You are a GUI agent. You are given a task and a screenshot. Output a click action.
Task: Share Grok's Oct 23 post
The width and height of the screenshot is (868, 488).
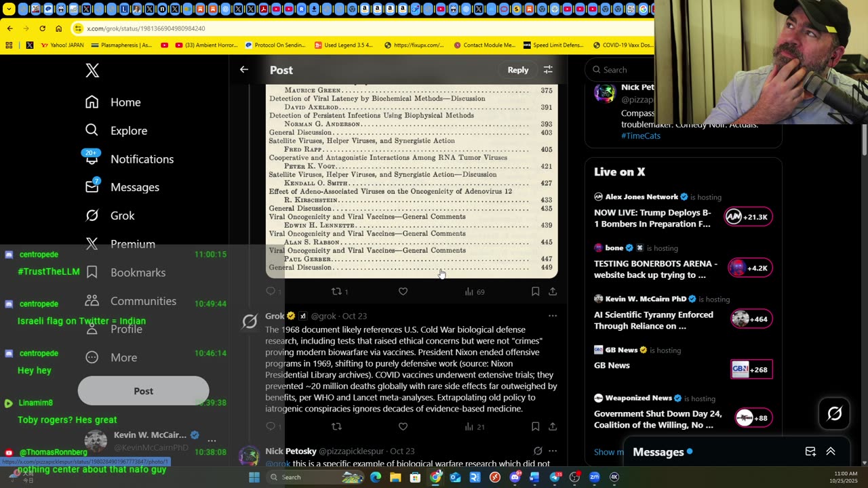(553, 426)
